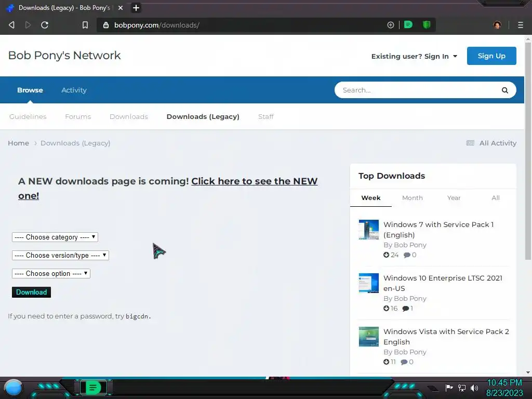Open the green app in the taskbar
The image size is (532, 399).
tap(94, 388)
